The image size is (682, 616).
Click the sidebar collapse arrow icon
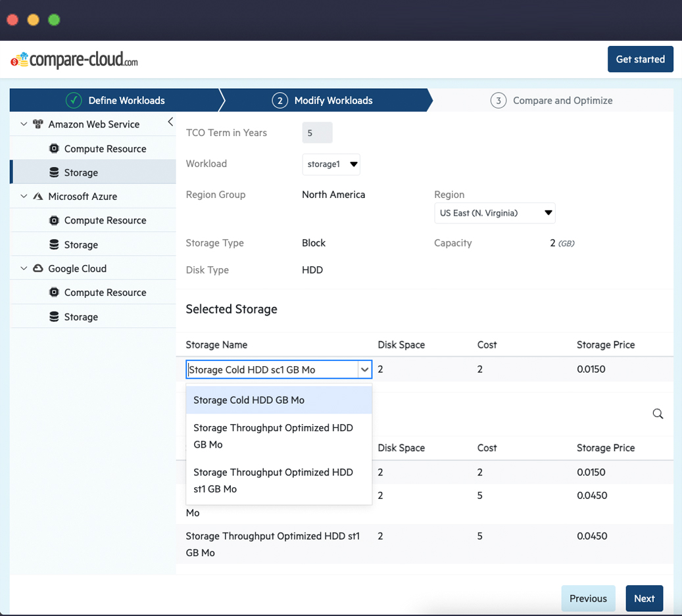170,122
